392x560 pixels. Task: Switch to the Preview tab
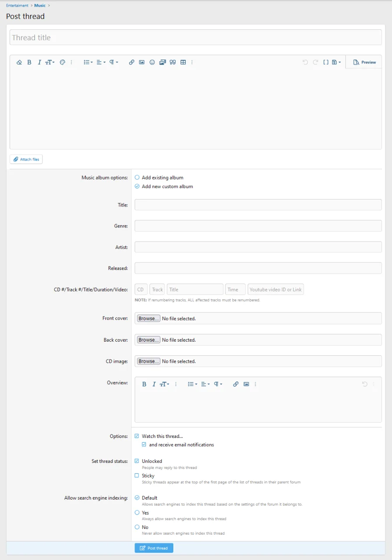pyautogui.click(x=364, y=62)
